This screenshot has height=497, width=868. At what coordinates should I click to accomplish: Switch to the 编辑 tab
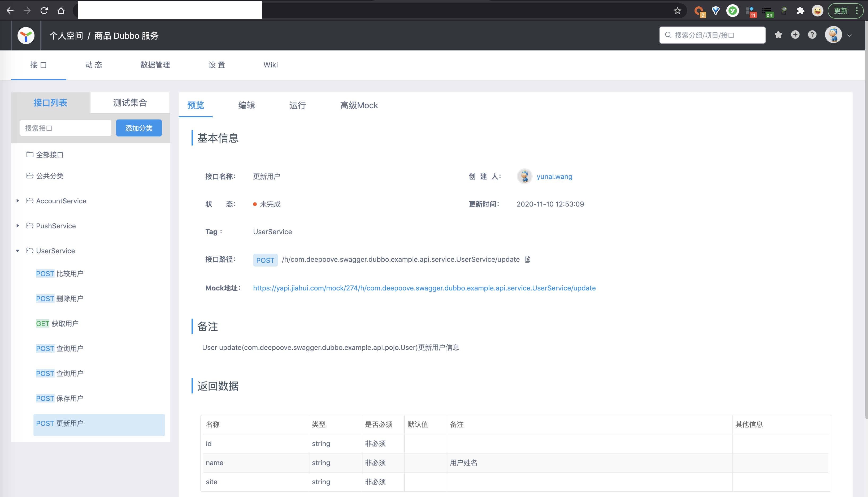pyautogui.click(x=246, y=105)
